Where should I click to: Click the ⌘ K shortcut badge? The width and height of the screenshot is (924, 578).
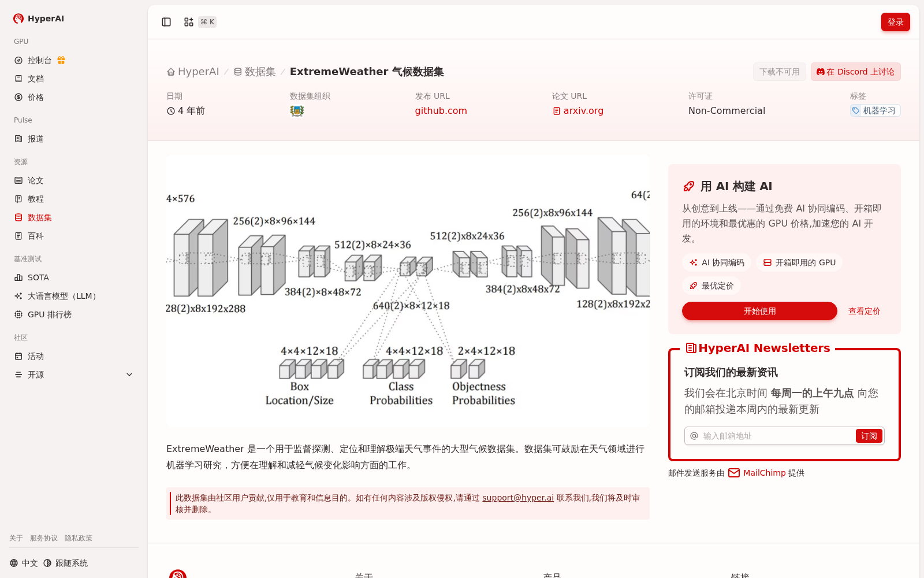click(207, 22)
